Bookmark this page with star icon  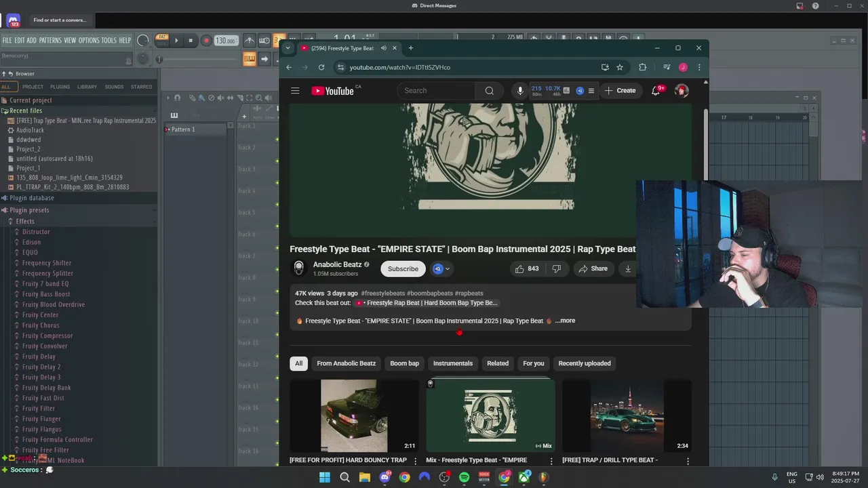pos(620,67)
